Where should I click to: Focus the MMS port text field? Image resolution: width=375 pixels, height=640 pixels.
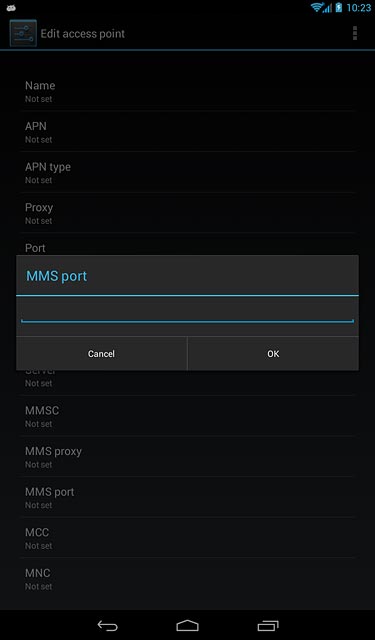coord(187,313)
